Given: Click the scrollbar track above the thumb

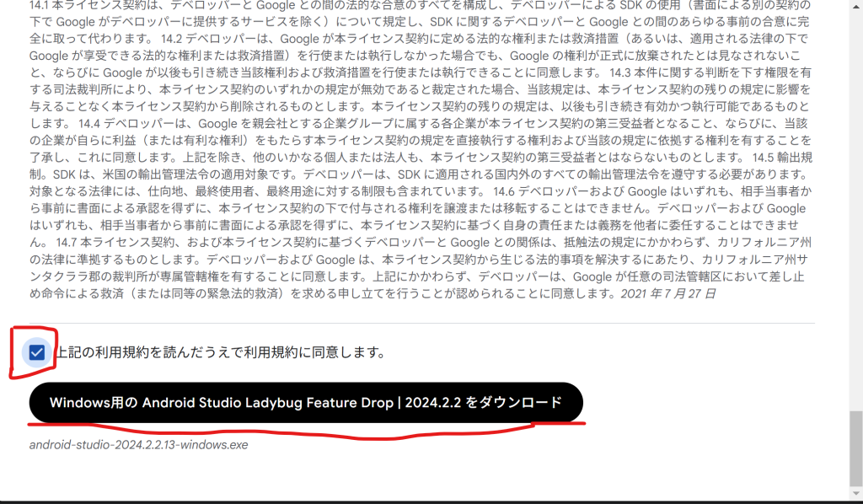Looking at the screenshot, I should coord(855,211).
